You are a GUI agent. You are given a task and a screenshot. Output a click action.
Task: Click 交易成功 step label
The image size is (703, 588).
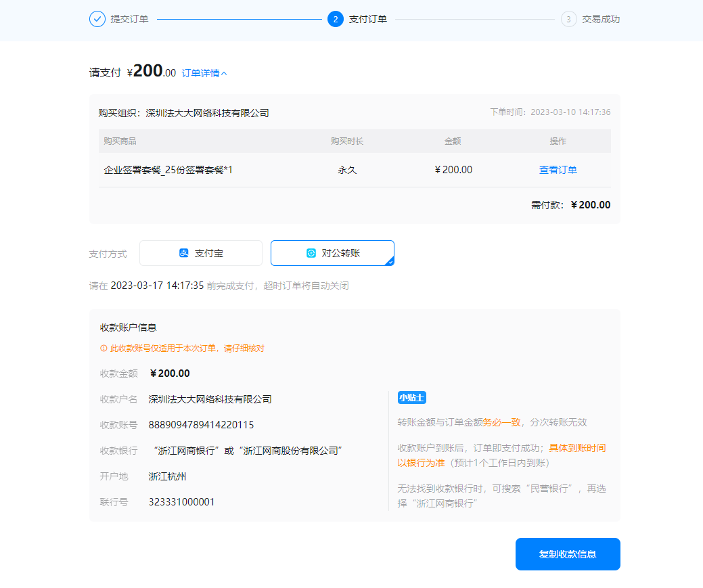coord(601,20)
